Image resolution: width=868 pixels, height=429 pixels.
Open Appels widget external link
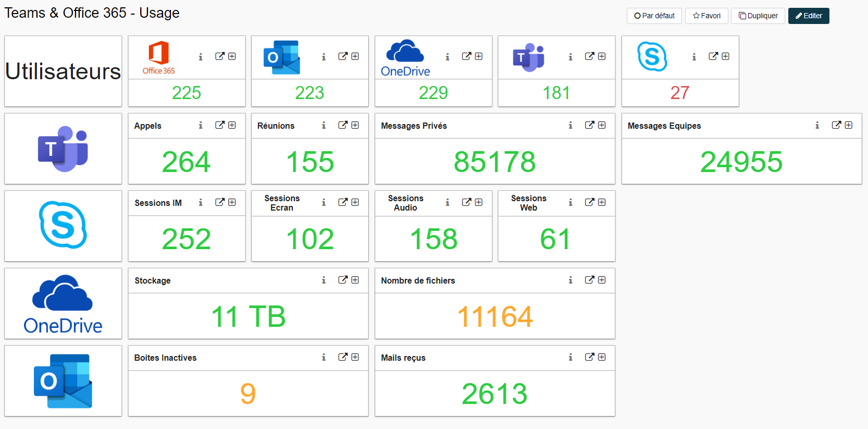click(x=220, y=125)
